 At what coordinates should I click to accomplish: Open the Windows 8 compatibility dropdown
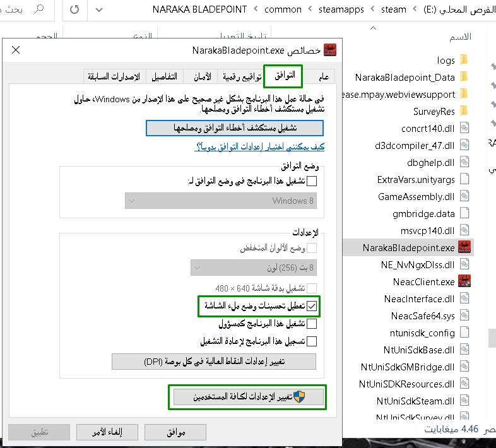pyautogui.click(x=221, y=201)
